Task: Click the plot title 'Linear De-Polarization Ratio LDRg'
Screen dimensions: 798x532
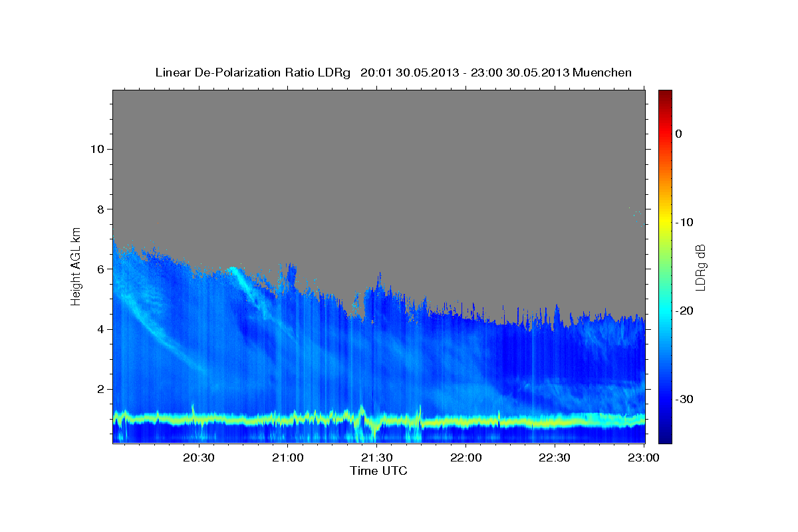Action: point(252,72)
